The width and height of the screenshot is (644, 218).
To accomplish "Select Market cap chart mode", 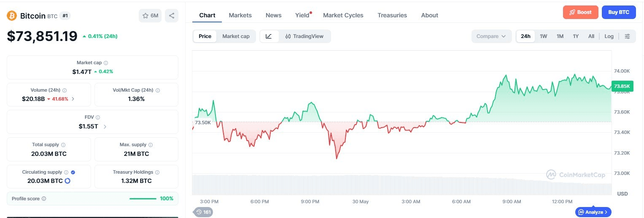I will click(236, 36).
